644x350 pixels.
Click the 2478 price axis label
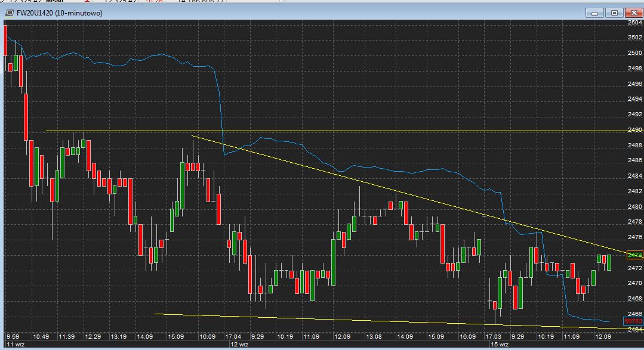click(635, 222)
